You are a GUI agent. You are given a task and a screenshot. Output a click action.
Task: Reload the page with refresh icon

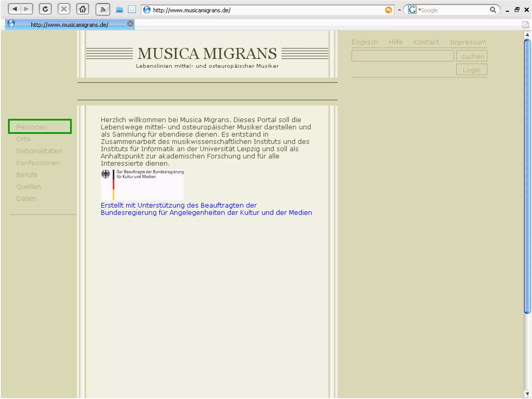(x=45, y=10)
